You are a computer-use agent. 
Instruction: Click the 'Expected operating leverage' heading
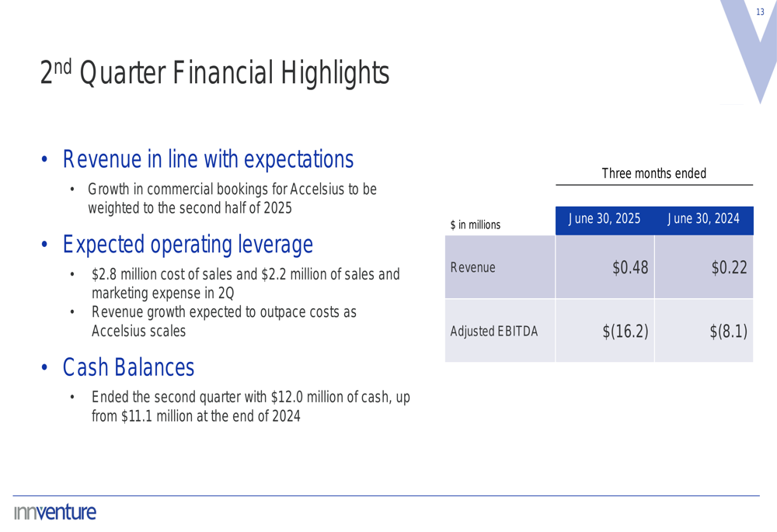coord(187,245)
